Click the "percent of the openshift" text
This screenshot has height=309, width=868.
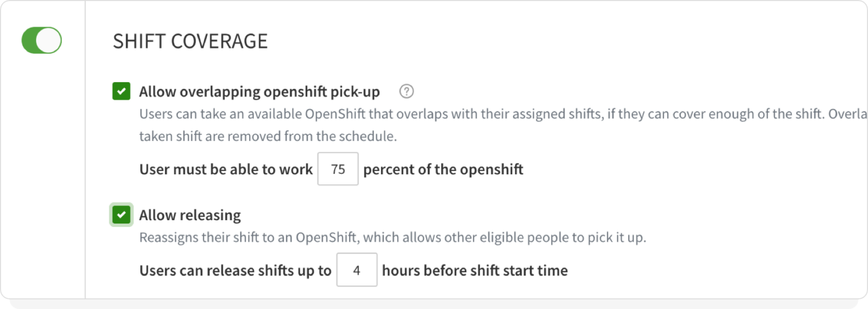tap(443, 169)
